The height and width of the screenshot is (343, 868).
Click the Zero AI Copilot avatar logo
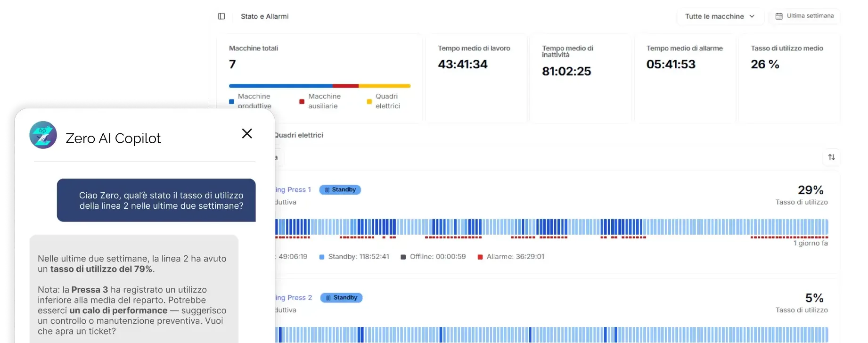point(43,135)
